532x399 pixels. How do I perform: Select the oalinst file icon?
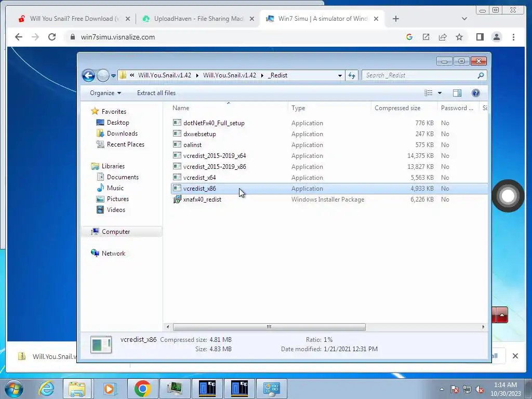coord(177,144)
